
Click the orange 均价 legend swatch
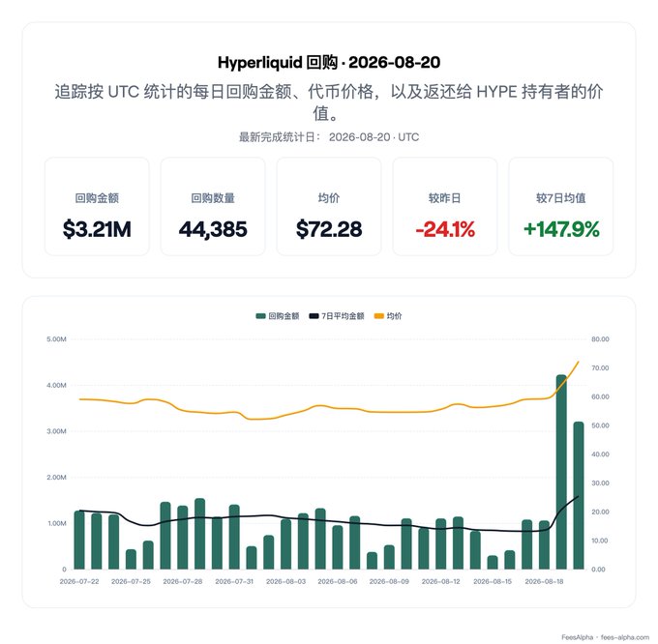tap(378, 315)
